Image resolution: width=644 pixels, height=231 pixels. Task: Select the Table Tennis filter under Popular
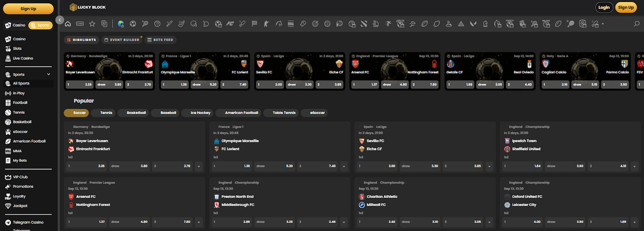pos(281,113)
